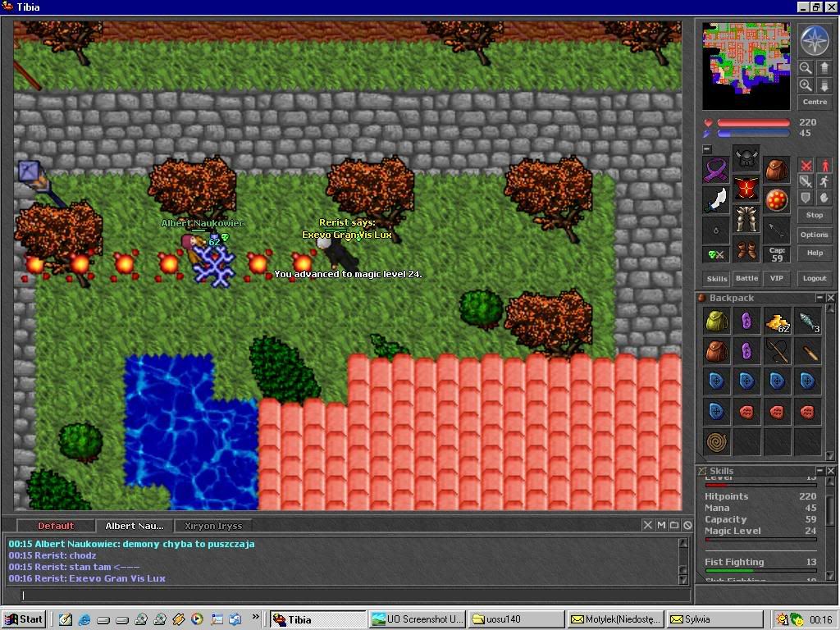Select the plate legs slot

point(746,220)
